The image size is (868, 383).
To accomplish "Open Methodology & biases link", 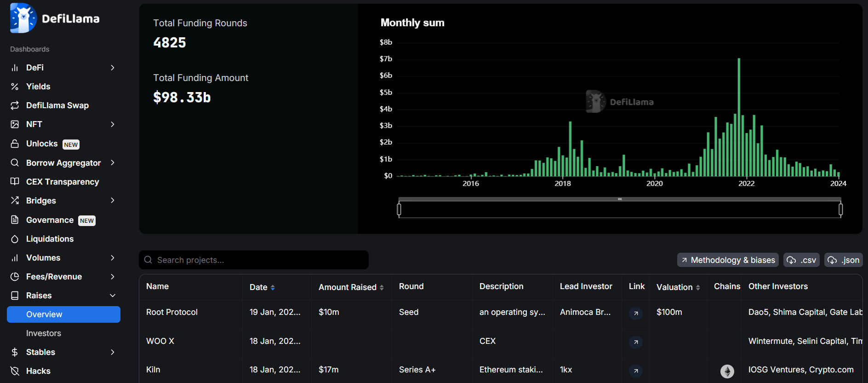I will point(728,260).
